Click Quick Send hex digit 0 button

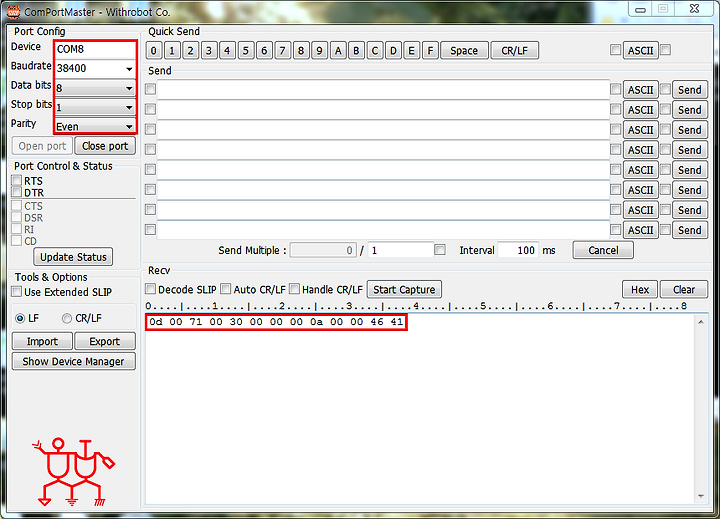point(154,51)
